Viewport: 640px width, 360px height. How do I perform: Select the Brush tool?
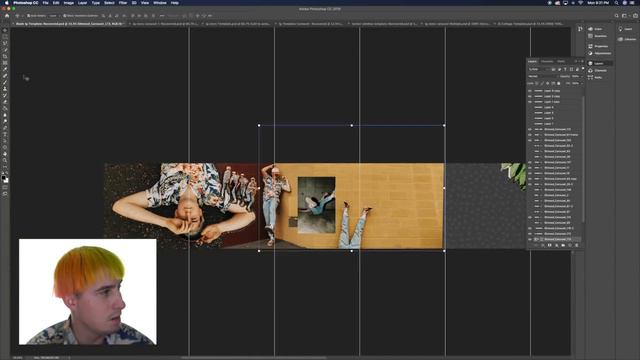[x=5, y=82]
